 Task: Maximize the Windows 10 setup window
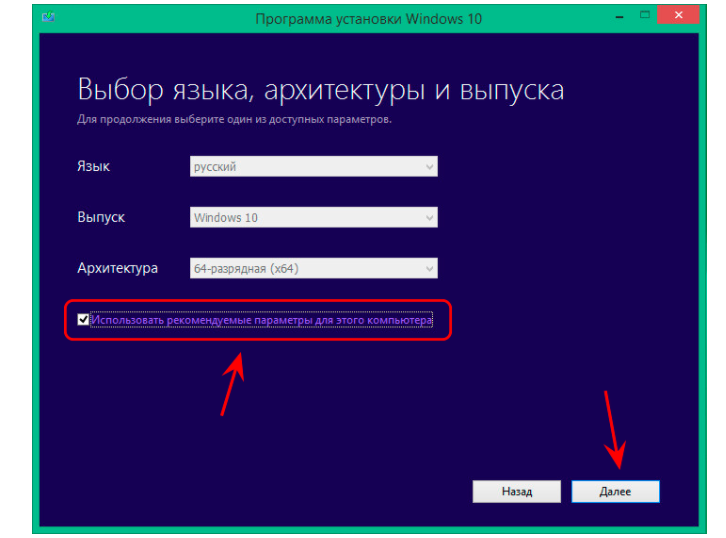tap(645, 15)
